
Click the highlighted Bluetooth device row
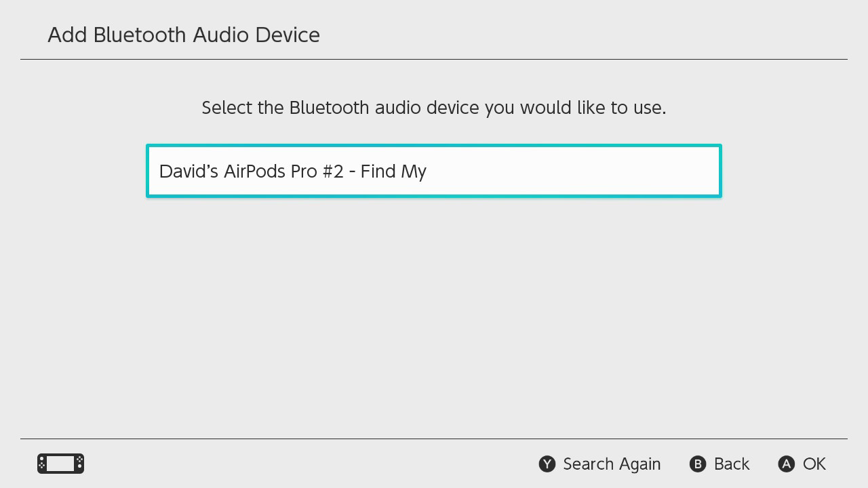pos(434,171)
